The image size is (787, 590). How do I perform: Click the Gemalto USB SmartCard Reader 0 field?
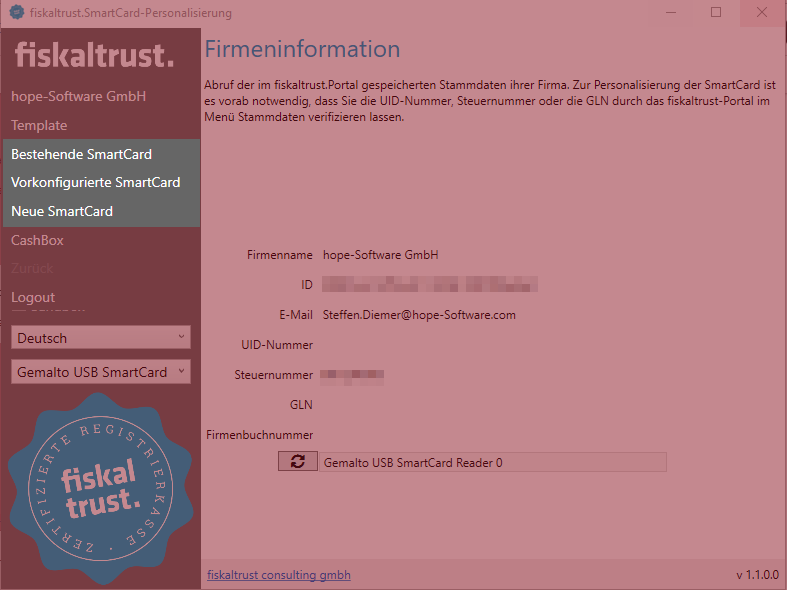point(493,462)
